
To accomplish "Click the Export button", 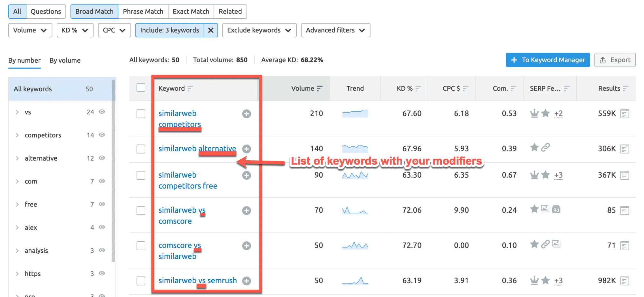I will click(615, 60).
